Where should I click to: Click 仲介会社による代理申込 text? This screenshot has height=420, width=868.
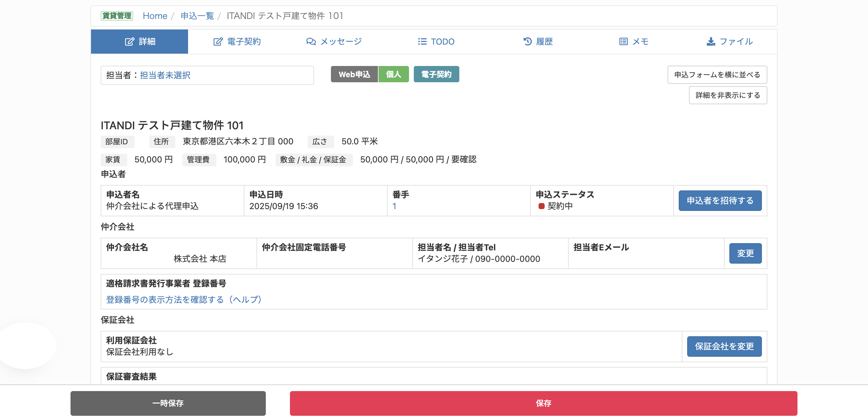tap(152, 206)
